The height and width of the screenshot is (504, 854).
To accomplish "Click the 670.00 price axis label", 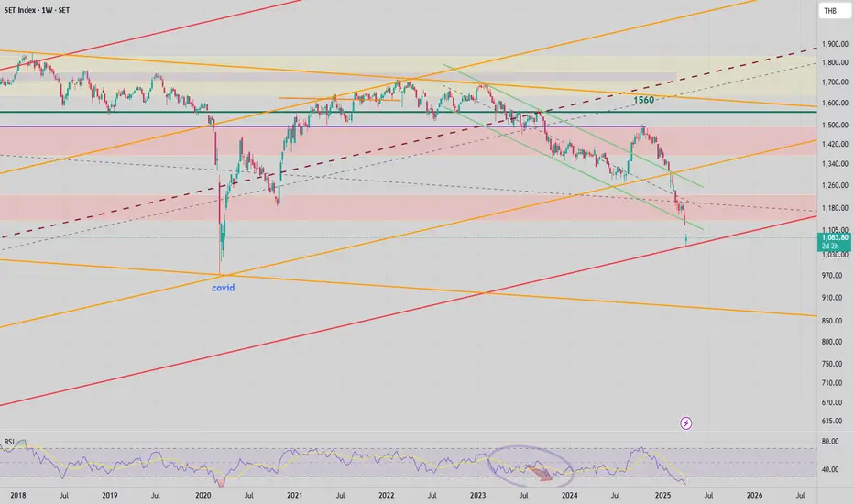I will tap(832, 402).
